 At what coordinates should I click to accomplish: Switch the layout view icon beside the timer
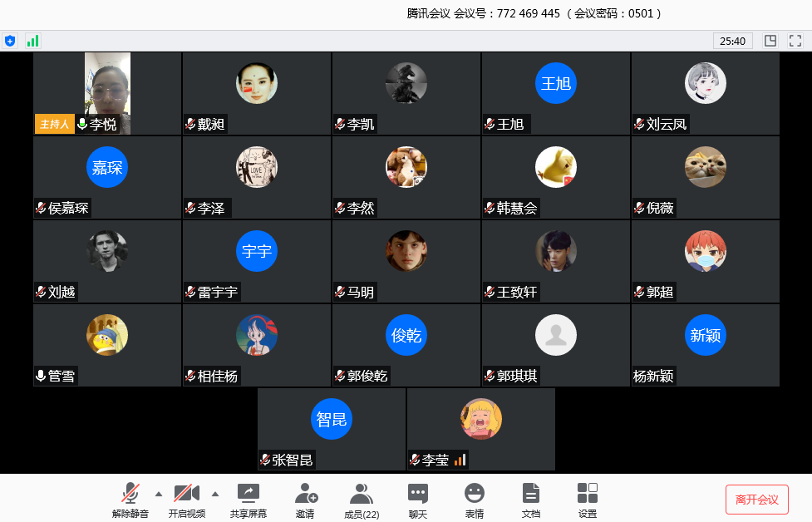pyautogui.click(x=770, y=41)
